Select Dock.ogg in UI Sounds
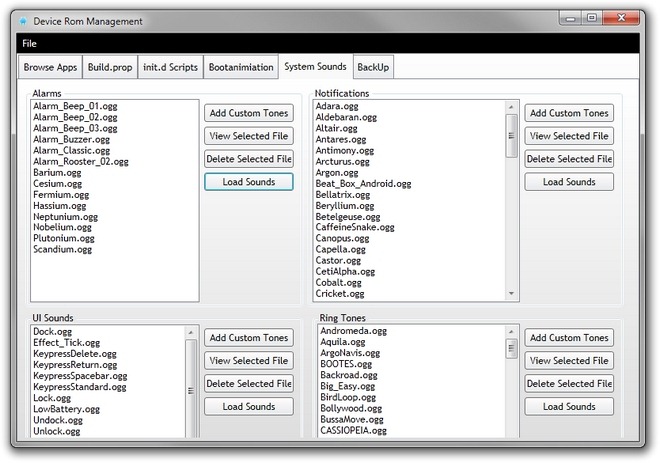 click(x=53, y=331)
